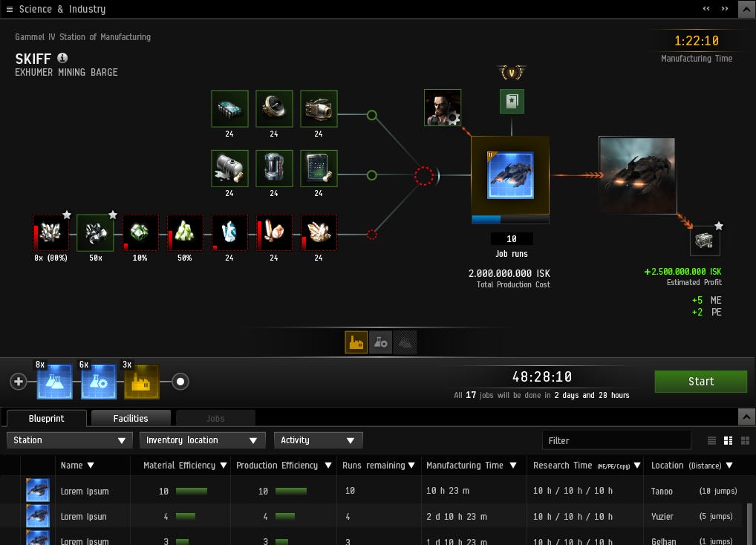Image resolution: width=756 pixels, height=545 pixels.
Task: Open the Inventory location dropdown
Action: pyautogui.click(x=203, y=440)
